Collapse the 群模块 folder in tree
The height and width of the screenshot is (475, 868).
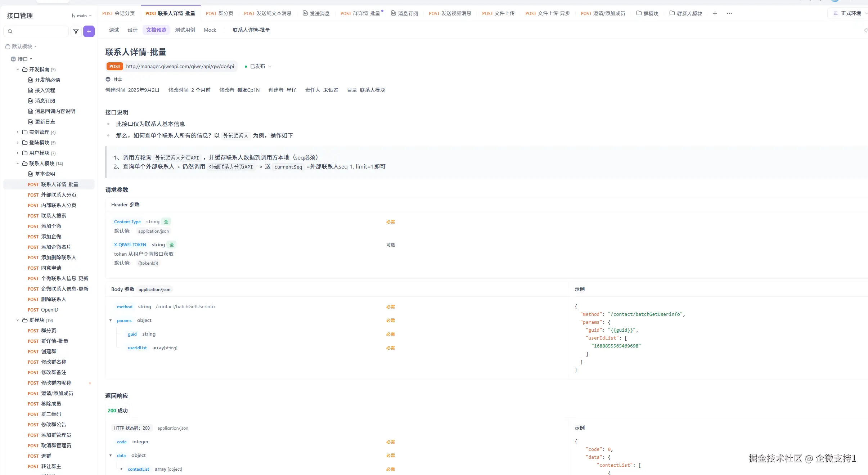pyautogui.click(x=18, y=320)
